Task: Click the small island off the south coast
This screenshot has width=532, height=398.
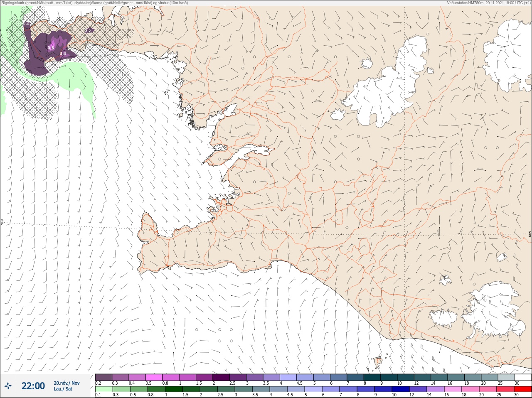Action: pos(378,362)
